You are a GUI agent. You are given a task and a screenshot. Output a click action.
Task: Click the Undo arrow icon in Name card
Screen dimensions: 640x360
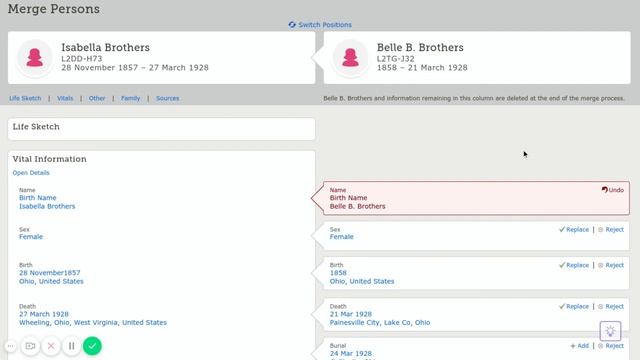point(604,189)
